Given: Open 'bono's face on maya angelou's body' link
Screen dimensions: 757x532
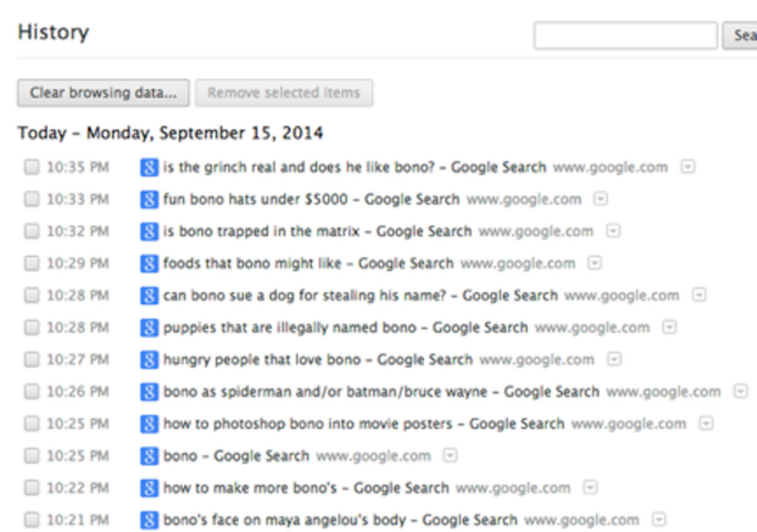Looking at the screenshot, I should (x=340, y=519).
